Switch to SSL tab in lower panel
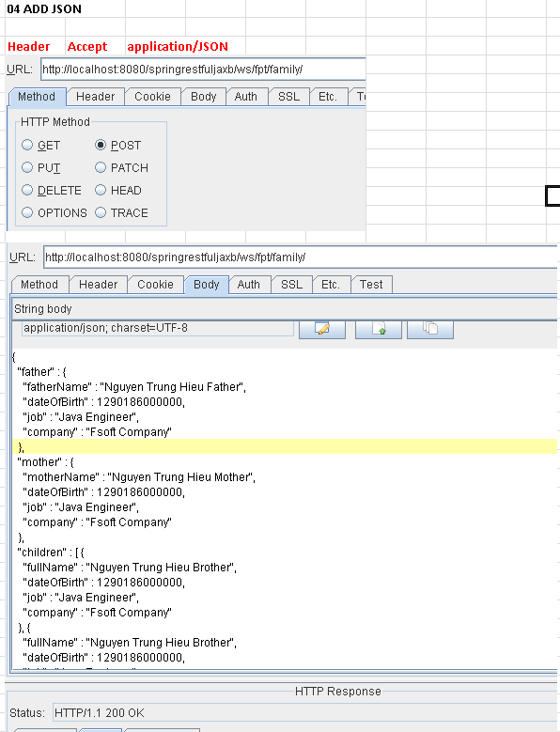This screenshot has height=732, width=560. coord(291,285)
